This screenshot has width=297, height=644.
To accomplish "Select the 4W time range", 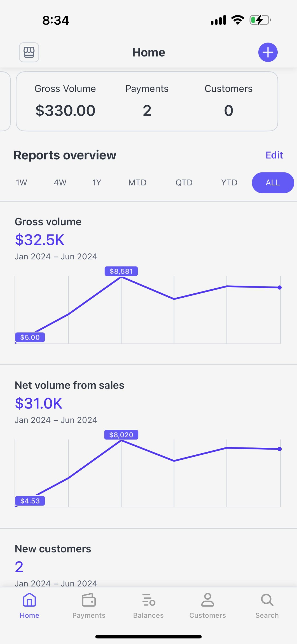I will 60,183.
